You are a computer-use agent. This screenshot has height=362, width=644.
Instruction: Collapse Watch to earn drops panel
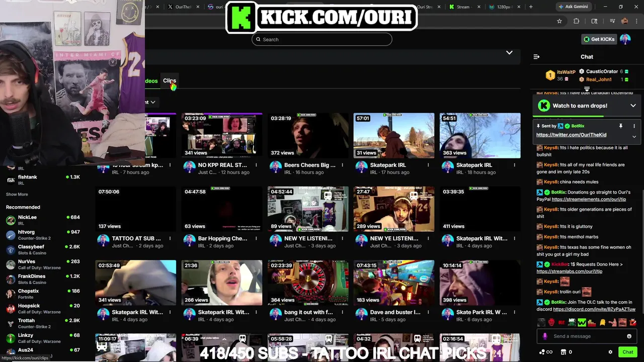633,106
